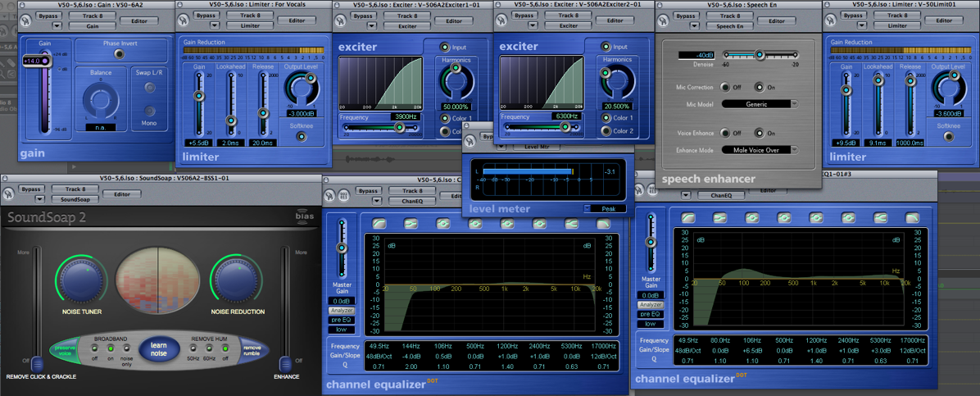The image size is (980, 396).
Task: Select Broadband noise only in SoundSoap
Action: [x=127, y=348]
